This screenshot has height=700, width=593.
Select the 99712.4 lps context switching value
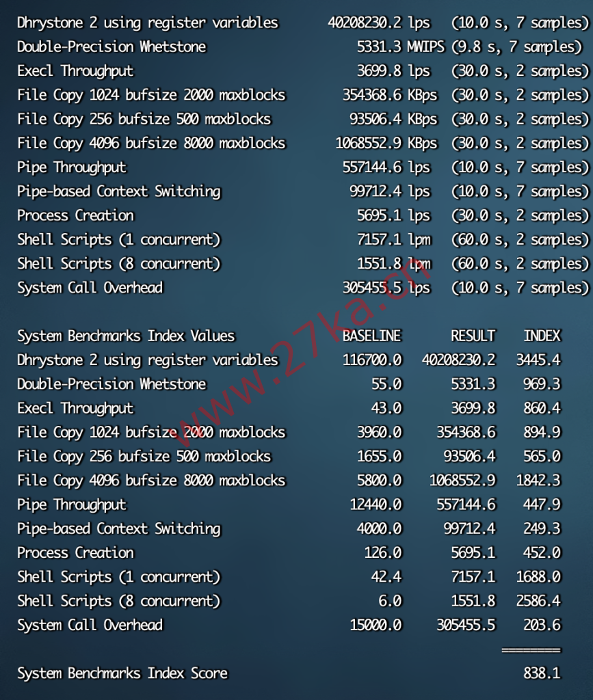coord(390,191)
